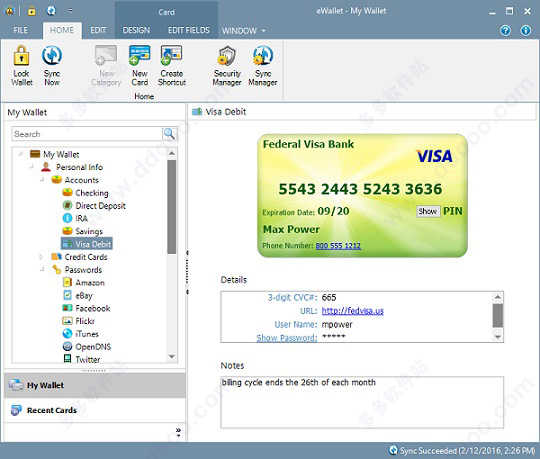Click into the Notes text box
This screenshot has width=540, height=459.
(x=362, y=402)
